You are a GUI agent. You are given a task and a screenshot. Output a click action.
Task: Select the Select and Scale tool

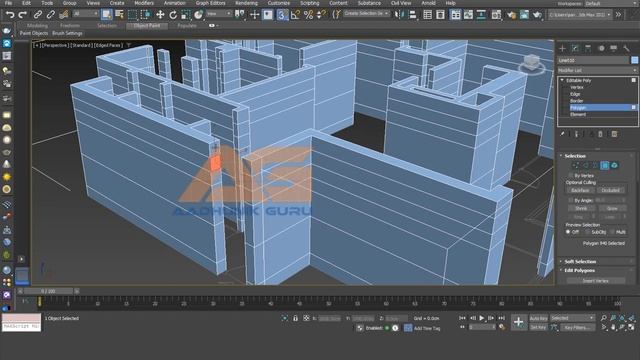click(186, 15)
